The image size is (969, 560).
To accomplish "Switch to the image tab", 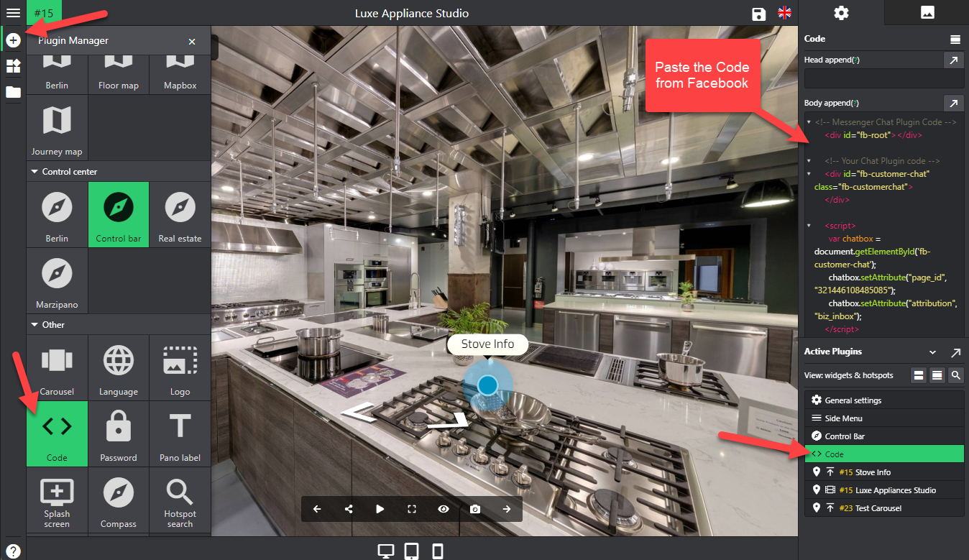I will coord(927,13).
